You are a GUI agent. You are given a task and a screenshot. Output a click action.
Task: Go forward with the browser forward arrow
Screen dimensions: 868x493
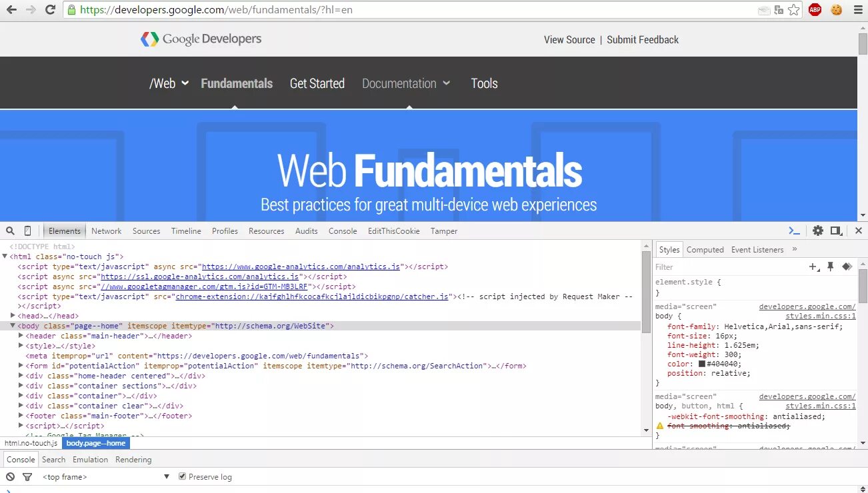tap(31, 10)
